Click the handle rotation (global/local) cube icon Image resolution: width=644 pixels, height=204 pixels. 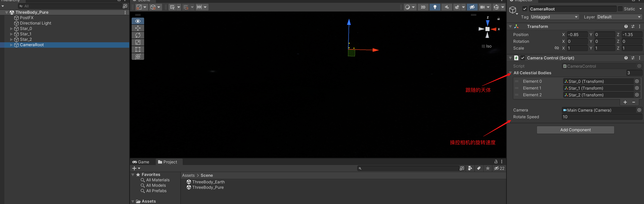click(x=153, y=7)
